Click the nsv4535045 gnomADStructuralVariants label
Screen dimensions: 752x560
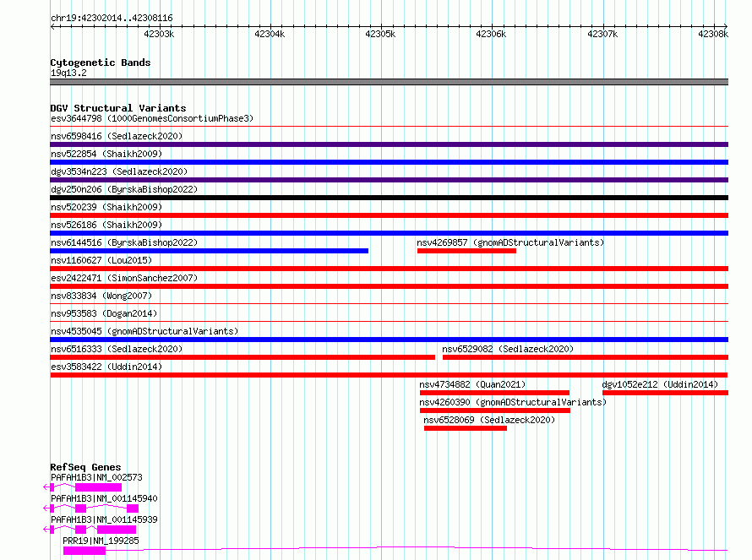144,331
